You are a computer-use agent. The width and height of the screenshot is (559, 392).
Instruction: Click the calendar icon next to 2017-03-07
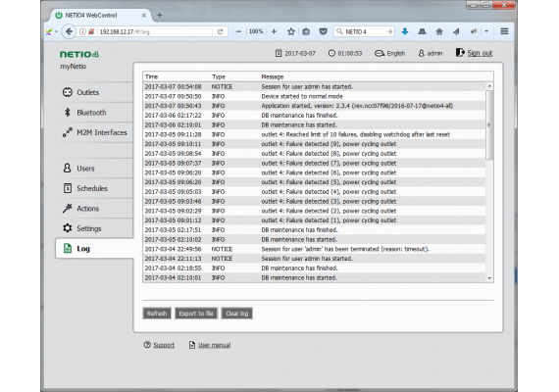click(x=279, y=53)
